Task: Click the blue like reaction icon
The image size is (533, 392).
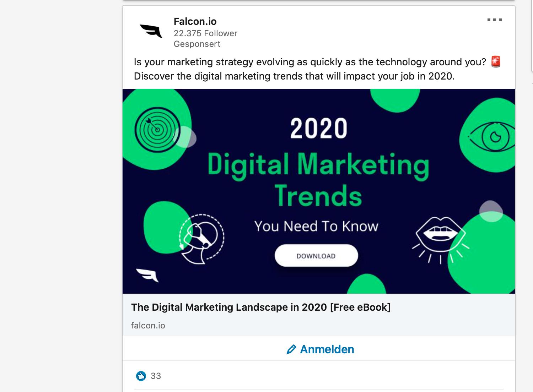Action: 141,376
